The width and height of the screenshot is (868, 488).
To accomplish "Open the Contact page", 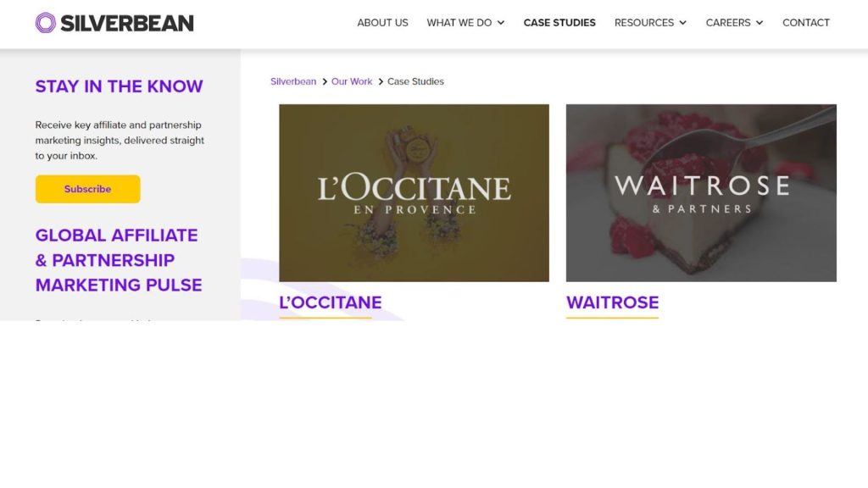I will [806, 23].
